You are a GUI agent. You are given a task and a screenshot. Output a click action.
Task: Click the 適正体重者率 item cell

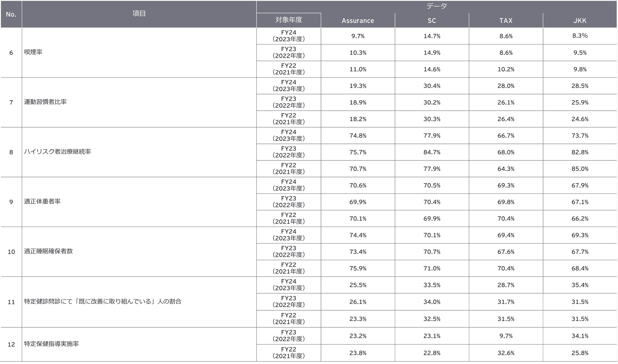pyautogui.click(x=42, y=201)
